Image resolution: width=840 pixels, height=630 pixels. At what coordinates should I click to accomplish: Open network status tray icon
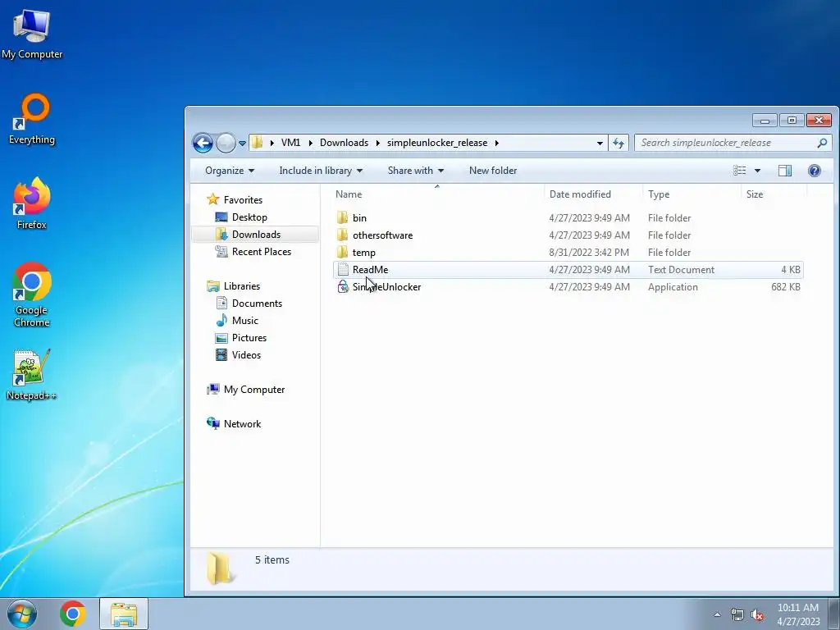pos(737,615)
